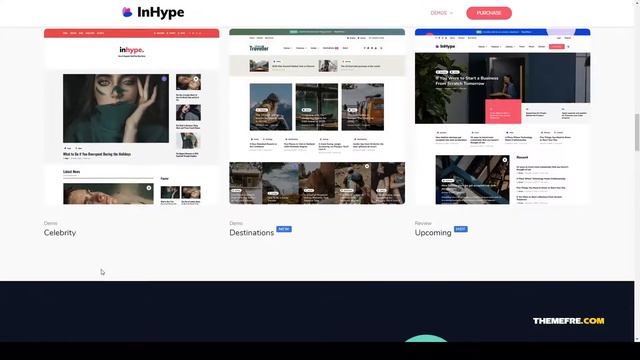Click the page vertical scrollbar thumb
This screenshot has width=640, height=360.
pyautogui.click(x=637, y=132)
